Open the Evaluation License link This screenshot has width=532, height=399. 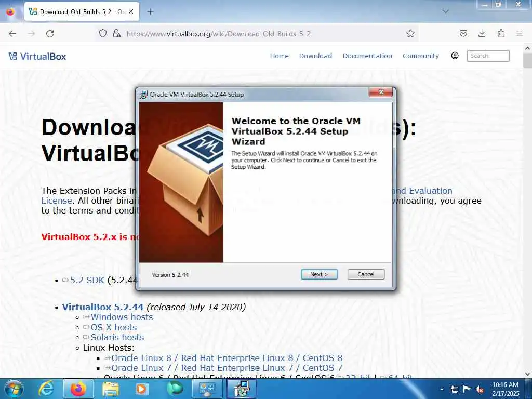point(422,191)
